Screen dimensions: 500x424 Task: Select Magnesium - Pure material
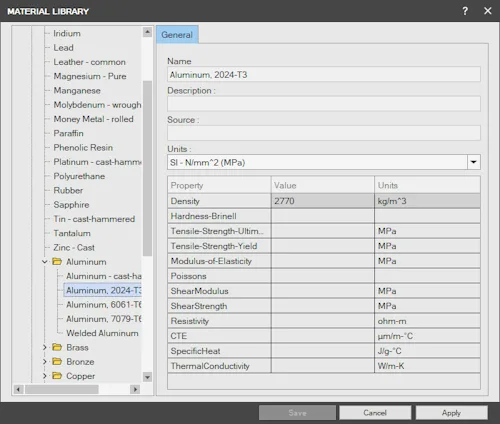coord(90,76)
